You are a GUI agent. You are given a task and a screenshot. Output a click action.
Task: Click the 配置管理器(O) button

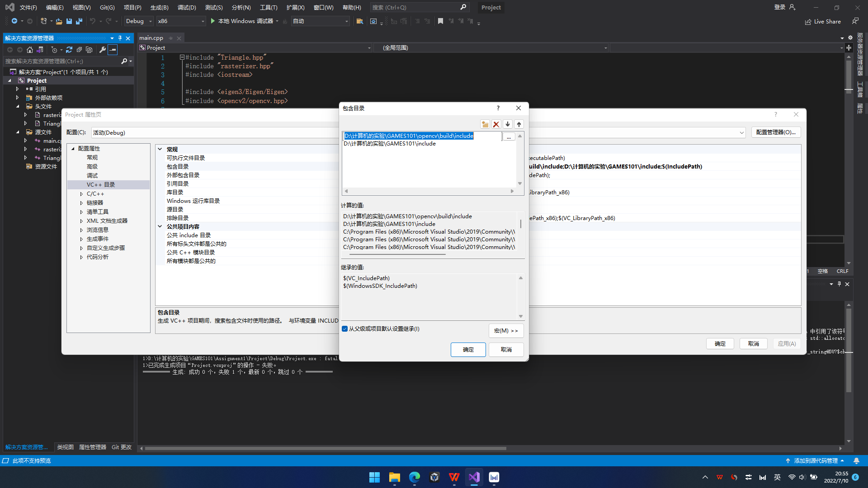coord(776,132)
